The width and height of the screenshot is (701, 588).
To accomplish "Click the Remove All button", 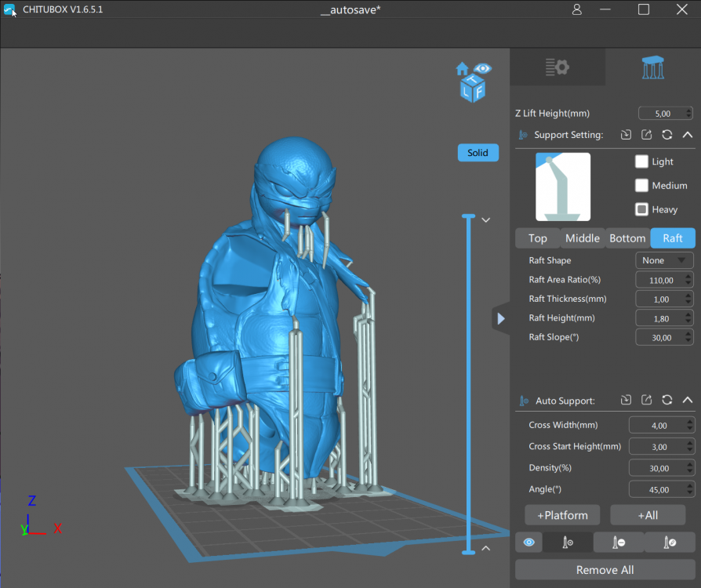I will coord(605,570).
